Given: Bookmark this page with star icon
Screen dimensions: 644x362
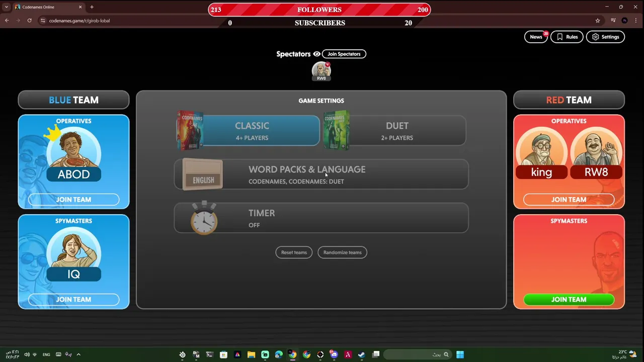Looking at the screenshot, I should pyautogui.click(x=598, y=21).
